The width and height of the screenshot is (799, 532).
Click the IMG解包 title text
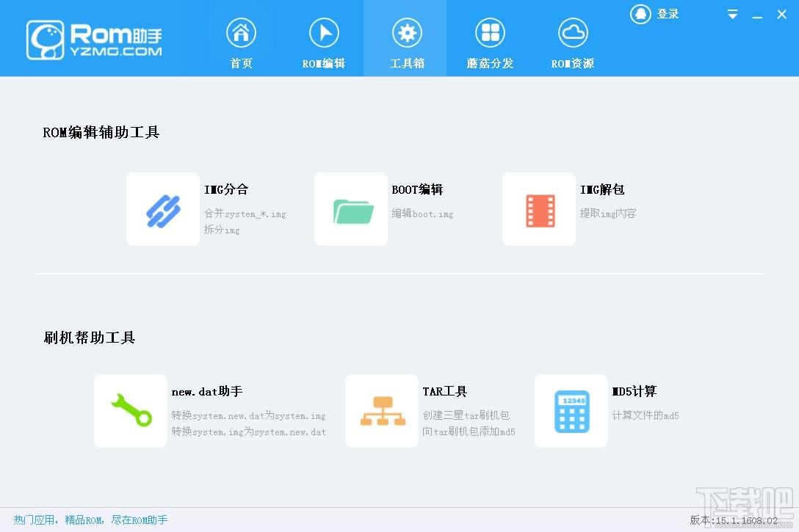coord(602,189)
